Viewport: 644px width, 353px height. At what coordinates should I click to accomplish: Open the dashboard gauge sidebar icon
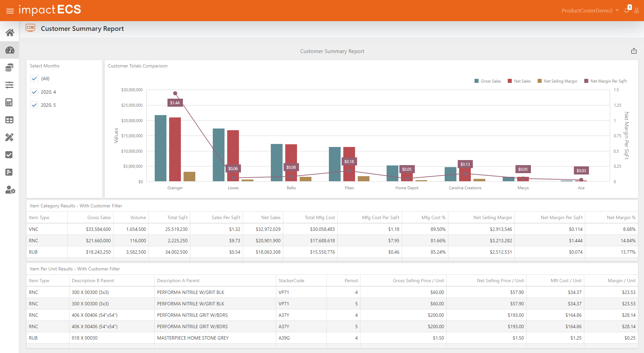(x=10, y=50)
